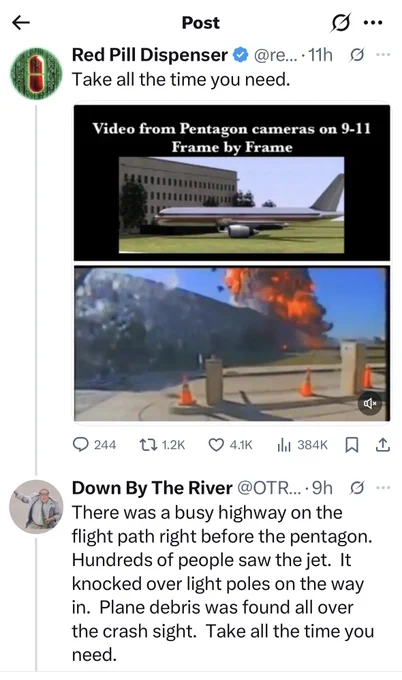The height and width of the screenshot is (680, 402).
Task: Bookmark the Red Pill Dispenser post
Action: point(352,445)
